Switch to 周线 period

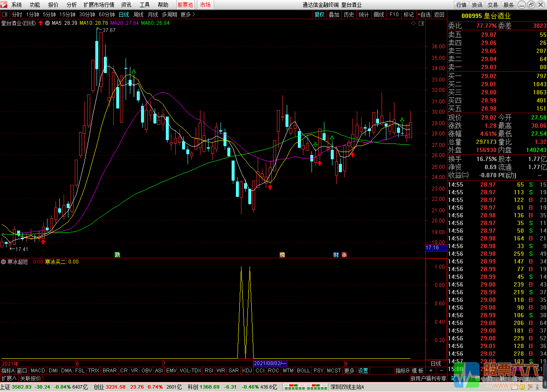[x=139, y=15]
